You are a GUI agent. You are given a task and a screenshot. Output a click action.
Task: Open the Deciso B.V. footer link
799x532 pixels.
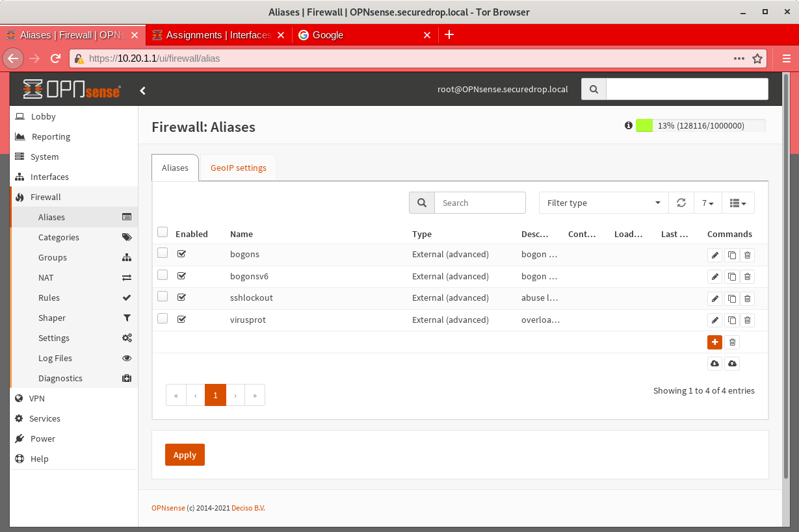248,508
